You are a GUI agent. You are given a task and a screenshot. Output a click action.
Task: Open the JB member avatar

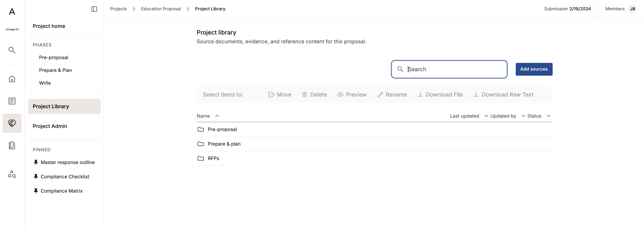pyautogui.click(x=633, y=9)
